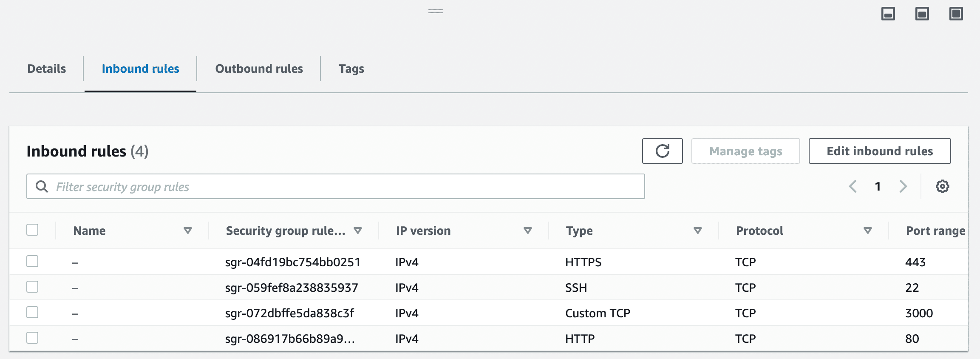Sort by Name column arrow
Viewport: 980px width, 359px height.
coord(187,231)
